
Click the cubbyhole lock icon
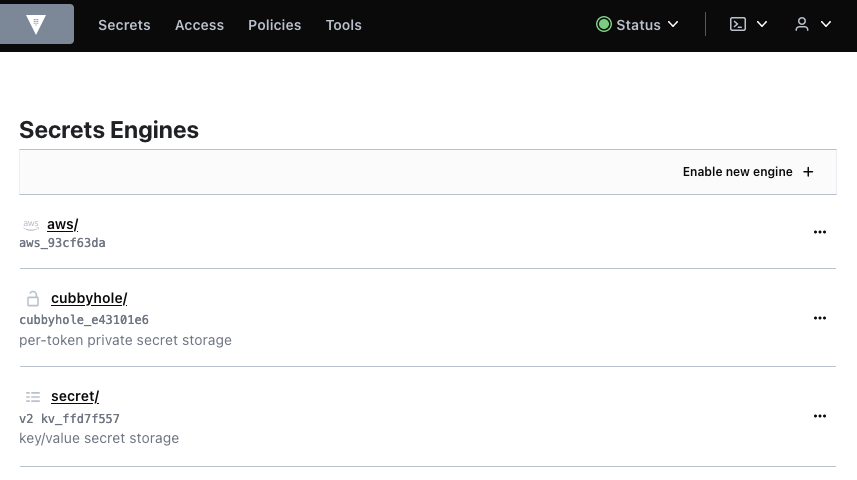click(x=33, y=298)
